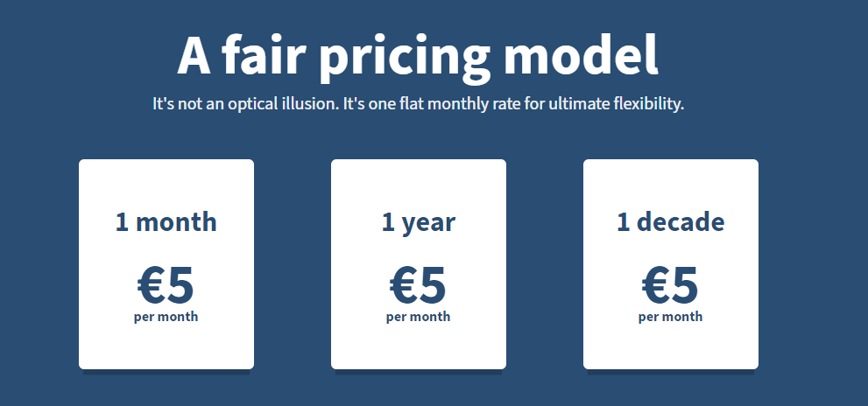868x406 pixels.
Task: Click "per month" under the 1 year price
Action: pos(419,317)
